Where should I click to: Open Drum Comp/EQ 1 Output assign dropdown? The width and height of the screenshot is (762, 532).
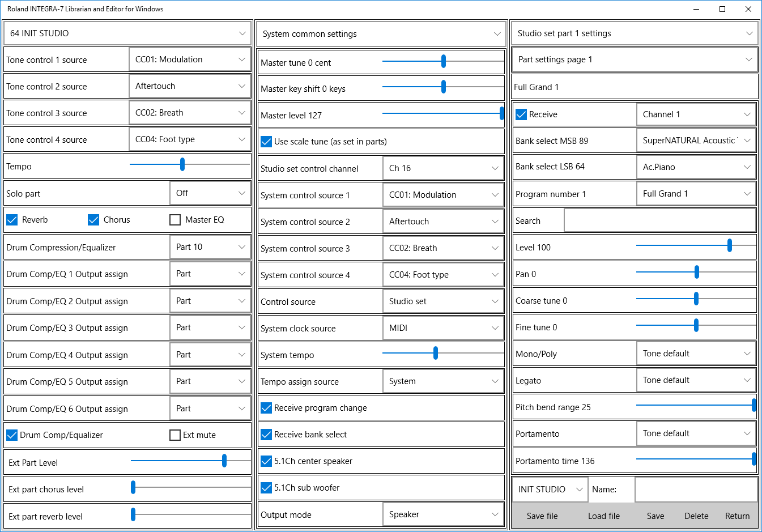(210, 274)
